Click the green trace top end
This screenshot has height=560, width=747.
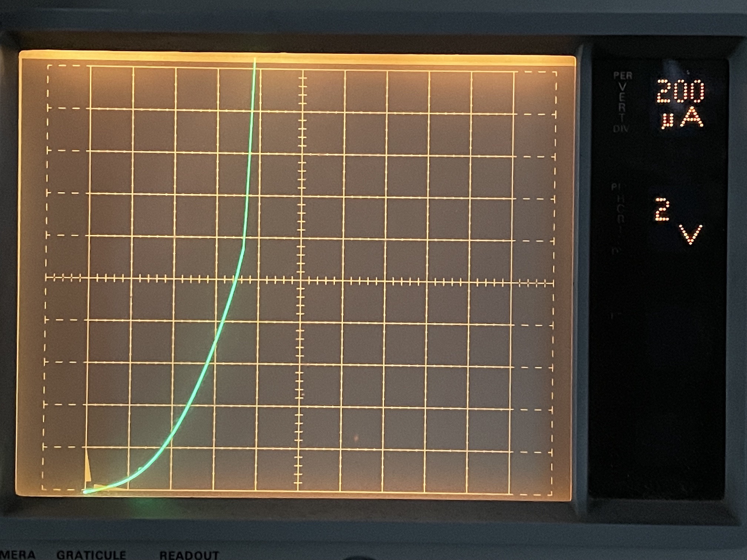[255, 59]
